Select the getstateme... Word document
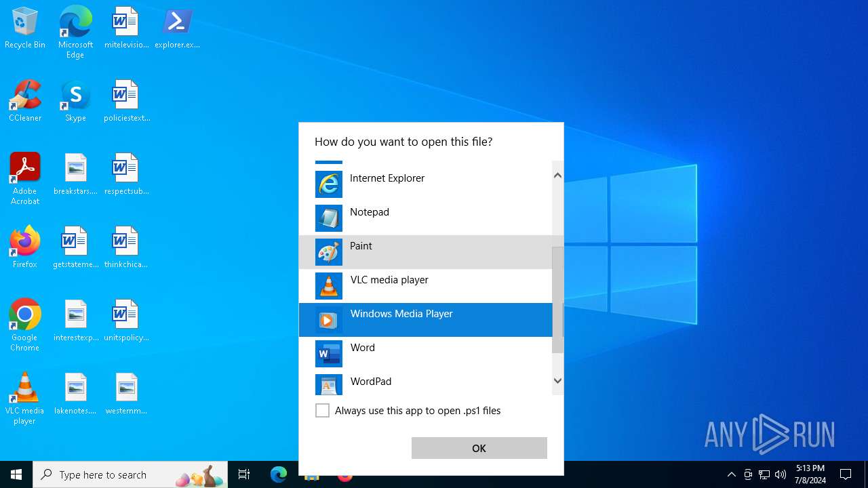The height and width of the screenshot is (488, 868). click(x=75, y=248)
